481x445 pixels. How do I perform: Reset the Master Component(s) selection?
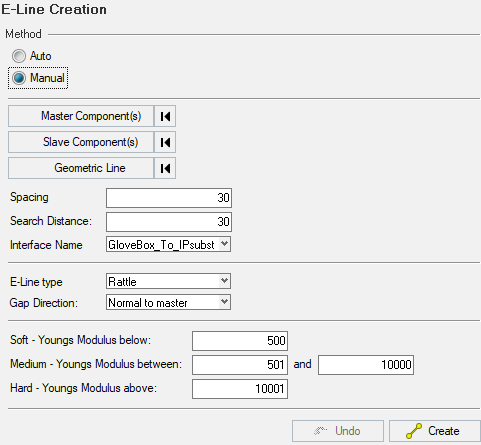(165, 116)
